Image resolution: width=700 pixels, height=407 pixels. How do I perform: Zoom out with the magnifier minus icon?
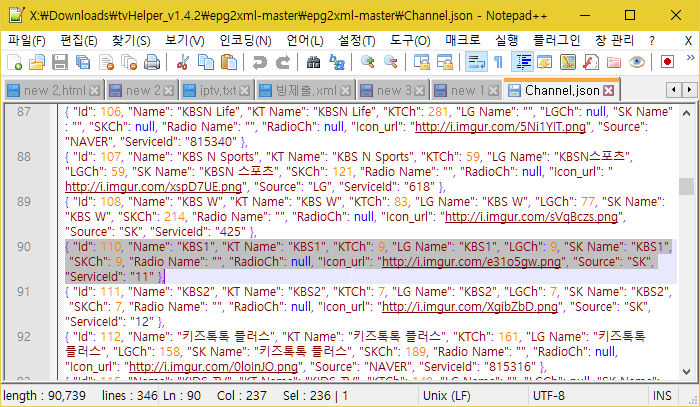pos(391,62)
